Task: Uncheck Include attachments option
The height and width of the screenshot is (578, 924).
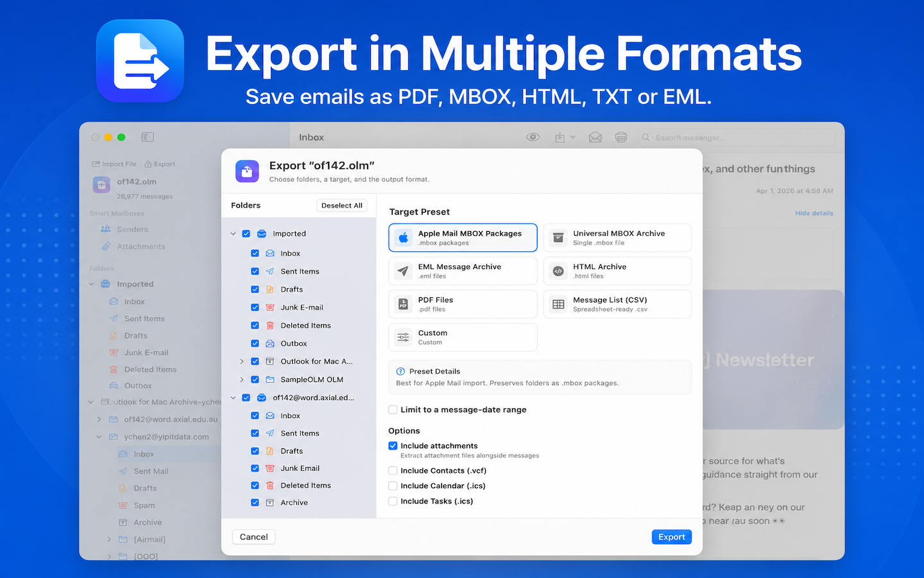Action: point(393,446)
